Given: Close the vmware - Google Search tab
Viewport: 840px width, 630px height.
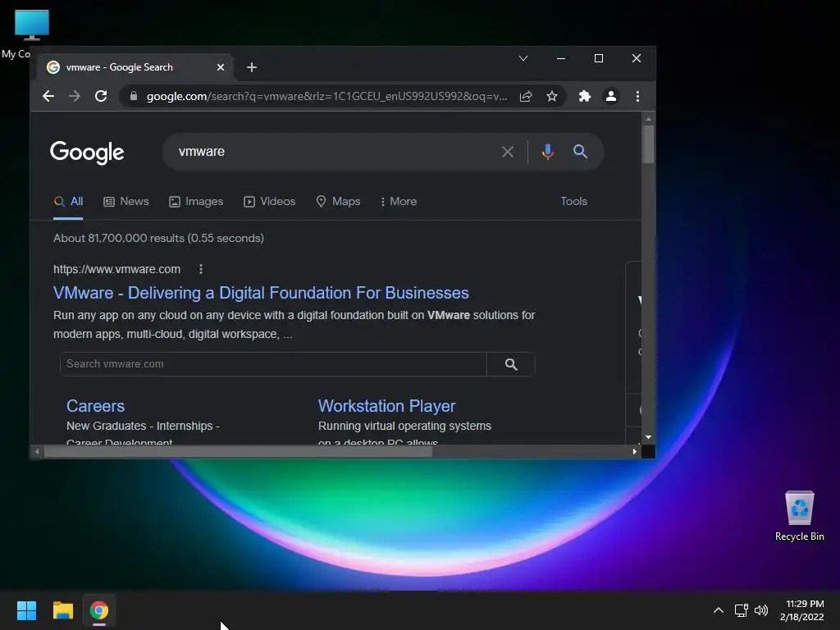Looking at the screenshot, I should click(221, 67).
